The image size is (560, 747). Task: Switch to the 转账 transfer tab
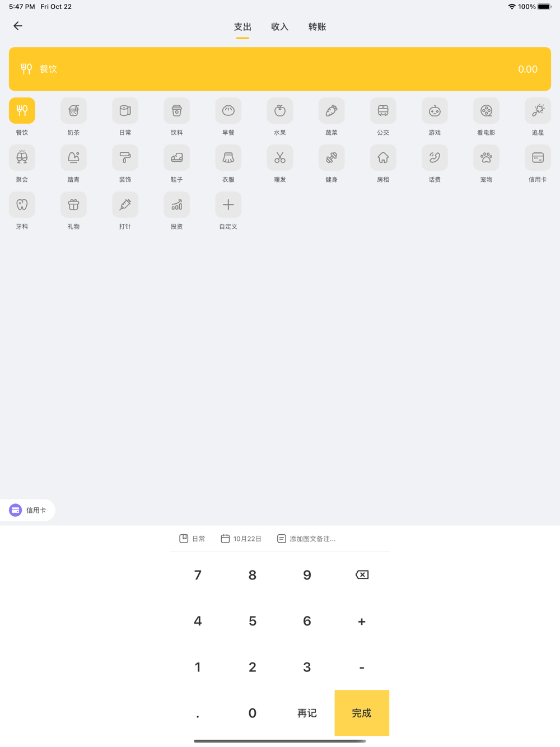coord(317,27)
